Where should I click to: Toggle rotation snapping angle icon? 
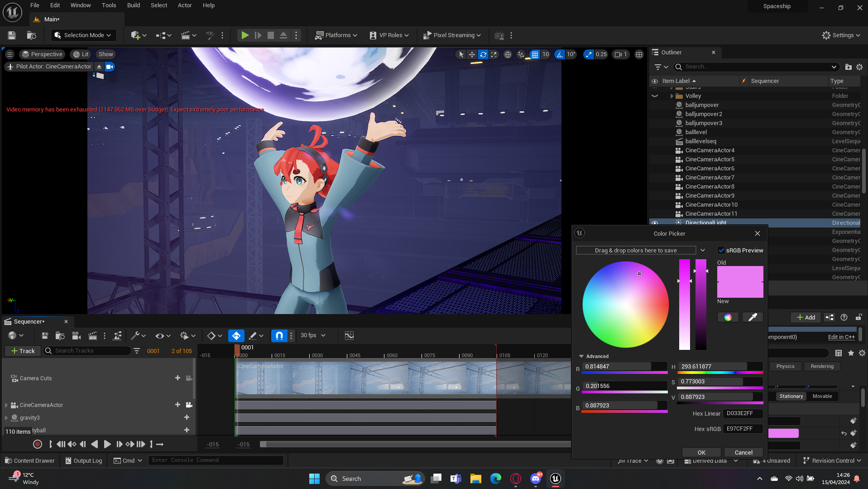click(560, 54)
